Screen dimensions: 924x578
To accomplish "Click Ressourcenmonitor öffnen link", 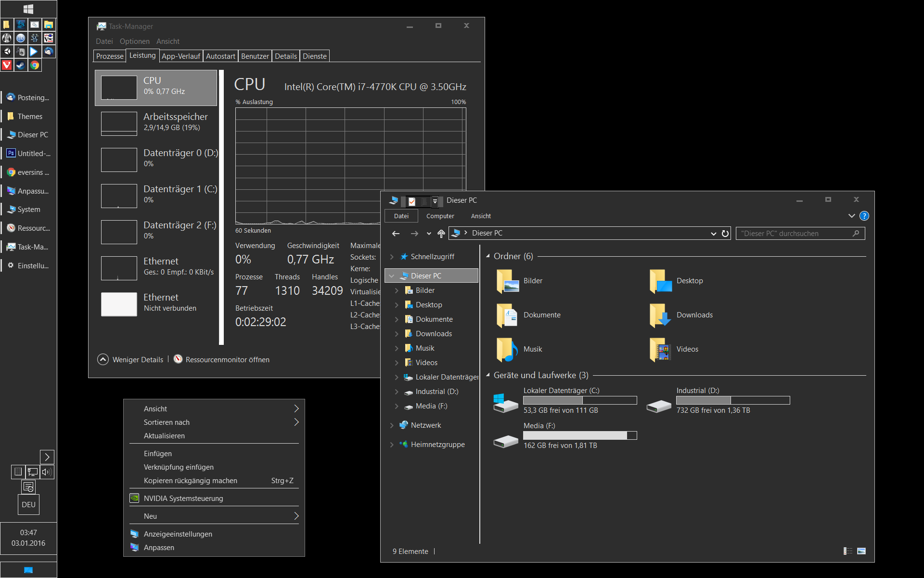I will (227, 360).
